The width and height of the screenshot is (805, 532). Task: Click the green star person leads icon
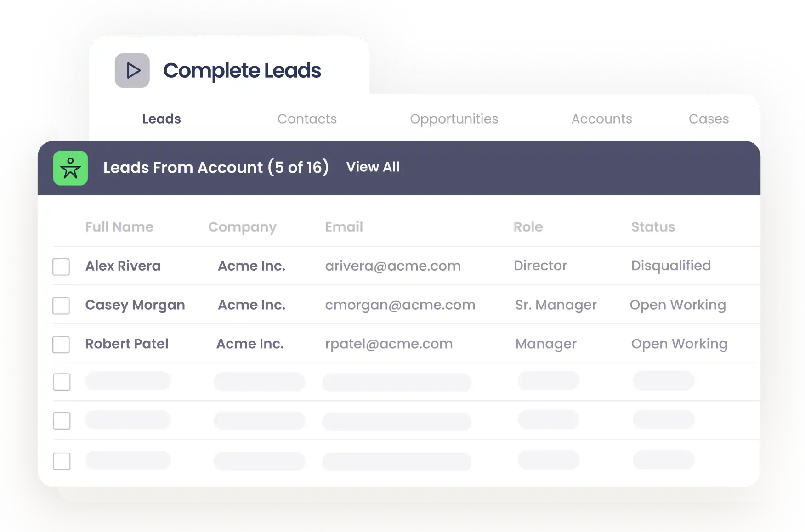70,168
